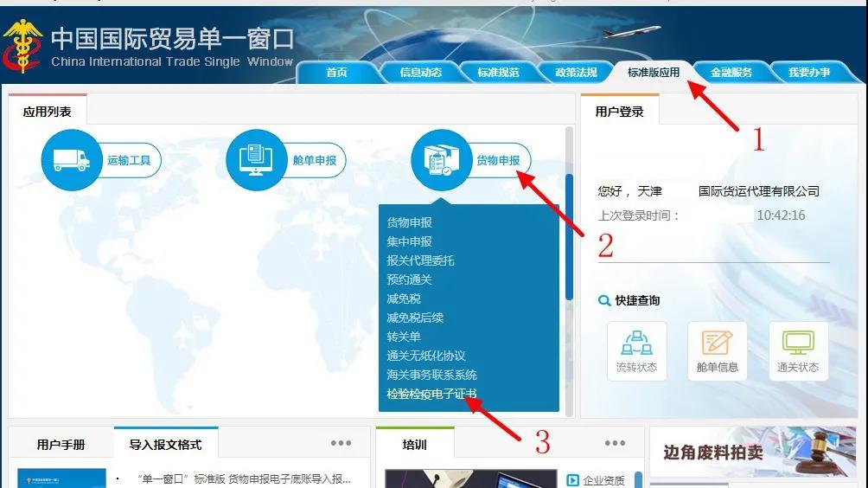The width and height of the screenshot is (868, 488).
Task: Click the China International Trade Single Window logo
Action: click(x=22, y=45)
